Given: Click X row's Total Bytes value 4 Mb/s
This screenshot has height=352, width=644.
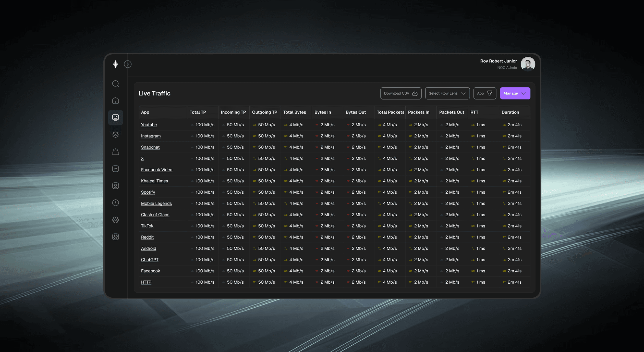Looking at the screenshot, I should (296, 158).
